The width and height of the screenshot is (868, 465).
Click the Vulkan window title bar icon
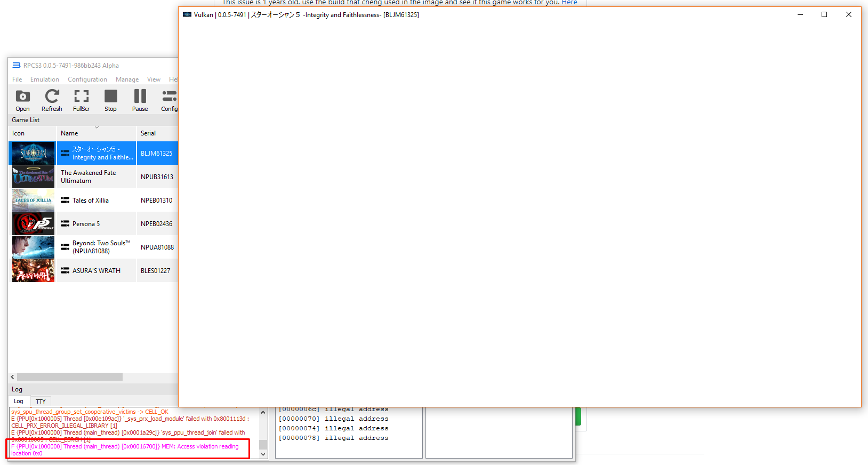pos(187,14)
